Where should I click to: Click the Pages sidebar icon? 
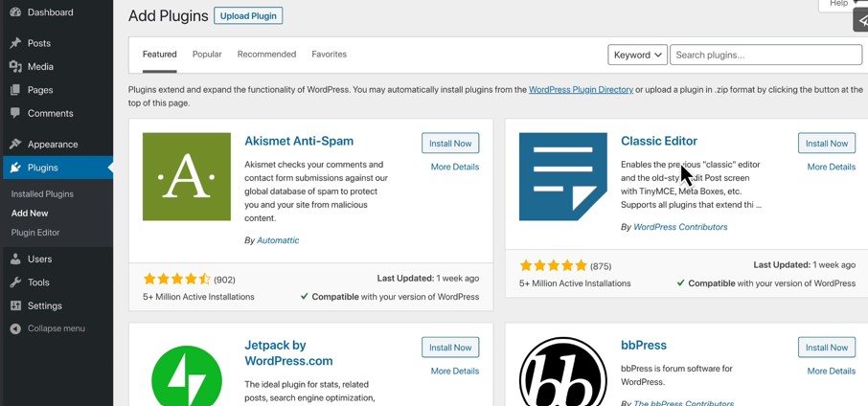[x=15, y=90]
